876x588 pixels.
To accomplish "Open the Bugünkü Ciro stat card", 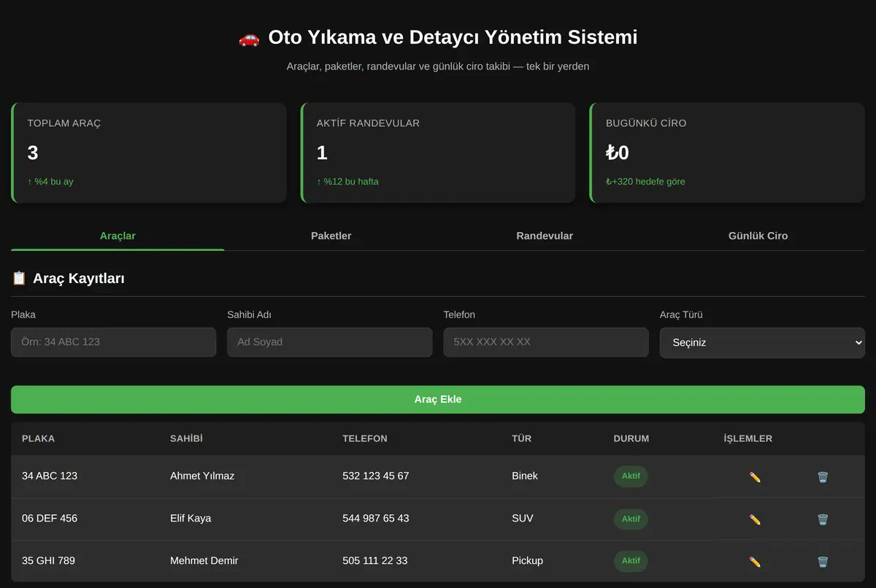I will (727, 152).
